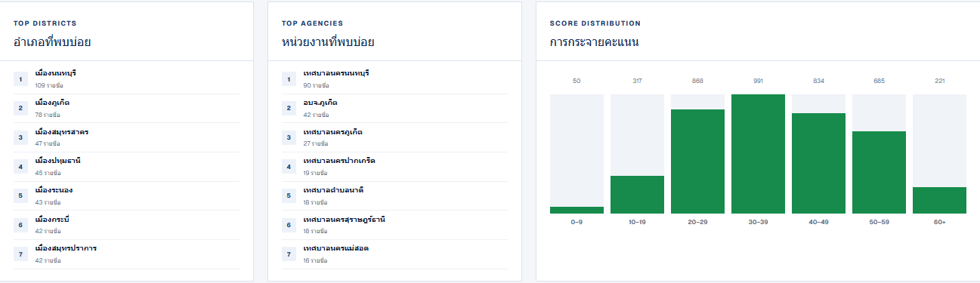This screenshot has width=980, height=283.
Task: Click the 50-59 axis label
Action: tap(879, 222)
